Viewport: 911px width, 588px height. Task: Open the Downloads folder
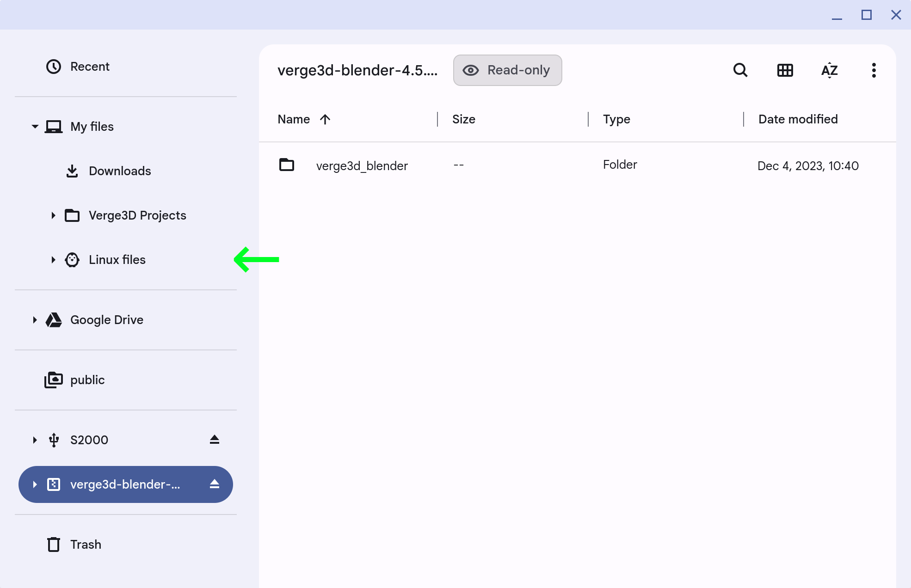[x=126, y=171]
